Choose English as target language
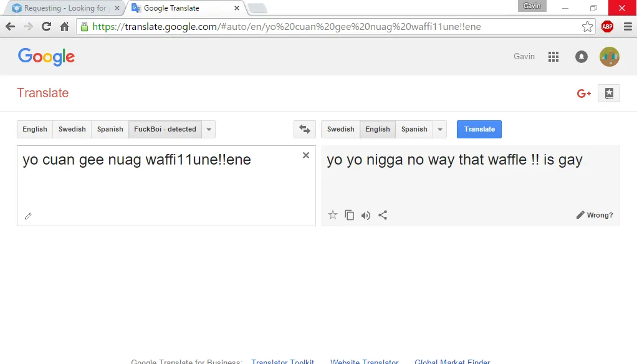The width and height of the screenshot is (637, 364). click(378, 129)
